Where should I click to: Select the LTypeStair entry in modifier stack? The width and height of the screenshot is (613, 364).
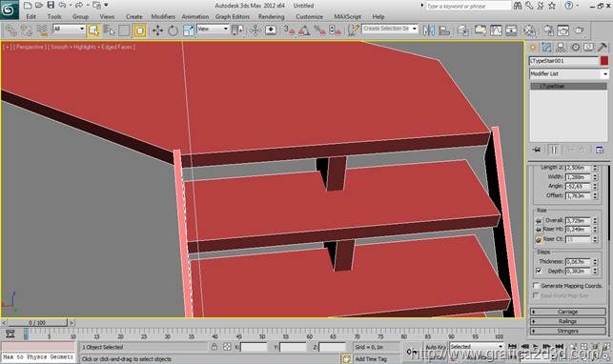coord(569,86)
